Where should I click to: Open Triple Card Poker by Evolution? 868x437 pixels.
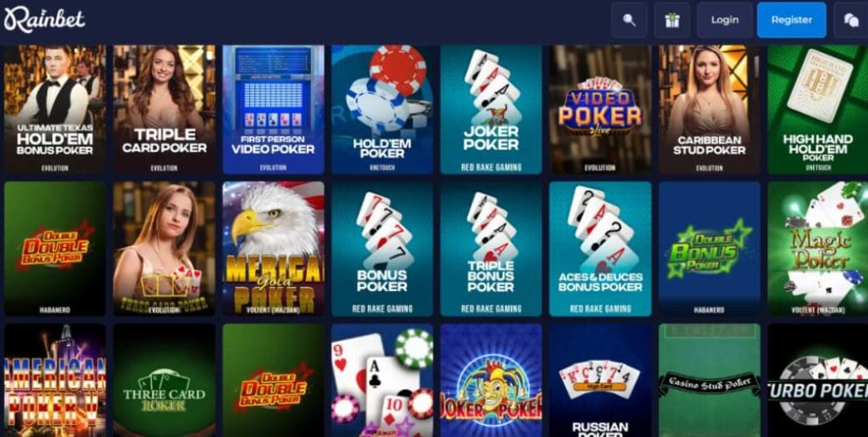click(x=164, y=109)
